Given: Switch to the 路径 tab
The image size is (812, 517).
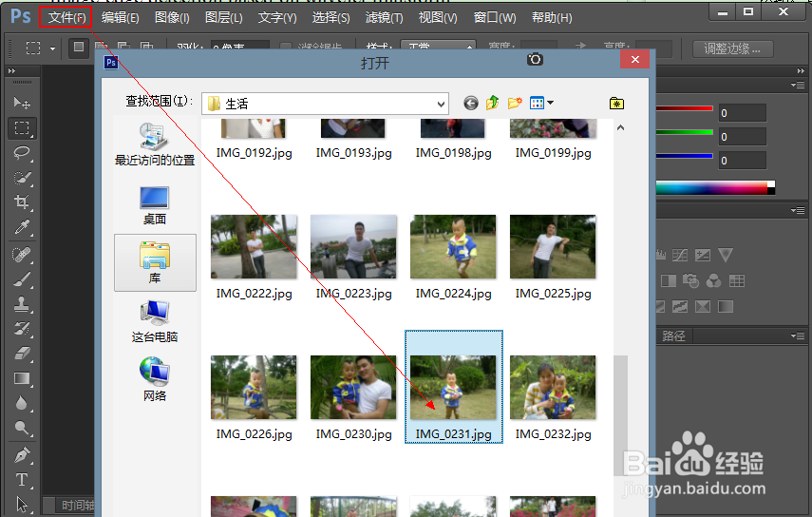Looking at the screenshot, I should pyautogui.click(x=673, y=335).
